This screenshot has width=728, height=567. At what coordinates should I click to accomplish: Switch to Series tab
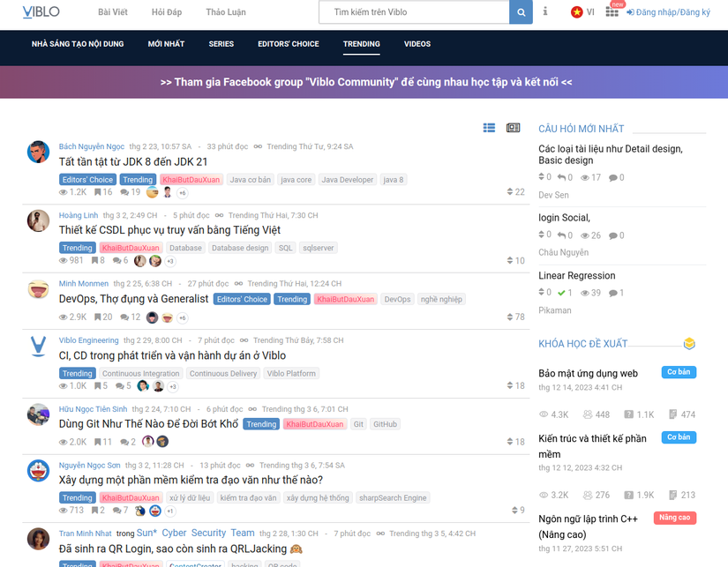pyautogui.click(x=221, y=43)
